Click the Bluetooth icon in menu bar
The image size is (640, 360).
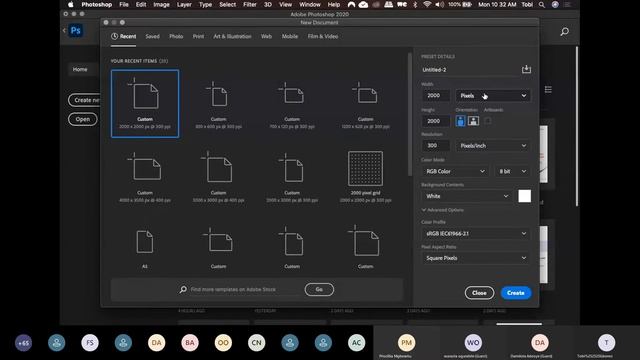[416, 4]
